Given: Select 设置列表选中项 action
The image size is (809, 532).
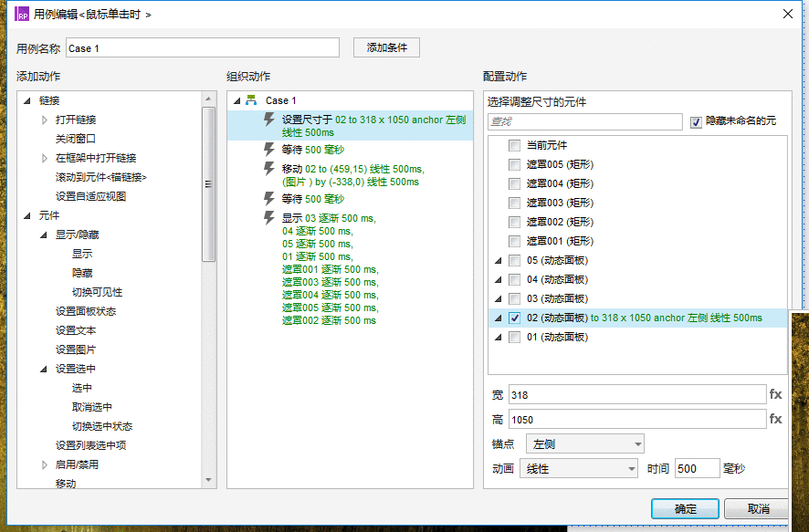Looking at the screenshot, I should click(x=90, y=445).
